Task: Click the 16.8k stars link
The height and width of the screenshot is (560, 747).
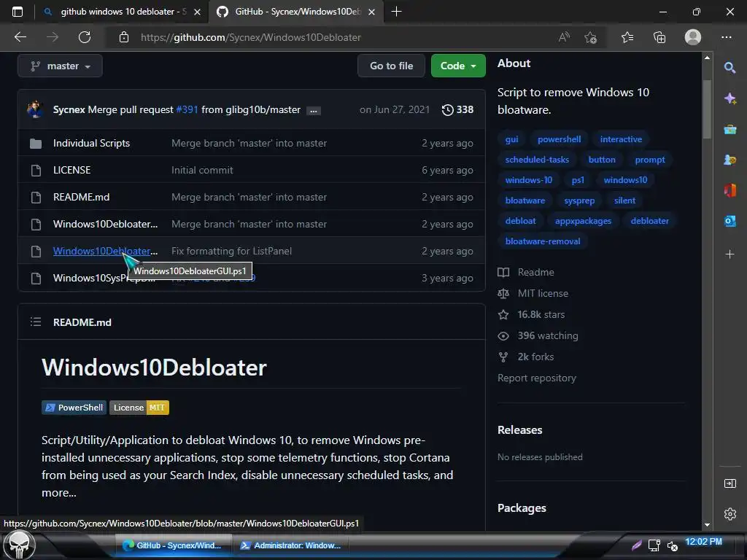Action: (x=531, y=314)
